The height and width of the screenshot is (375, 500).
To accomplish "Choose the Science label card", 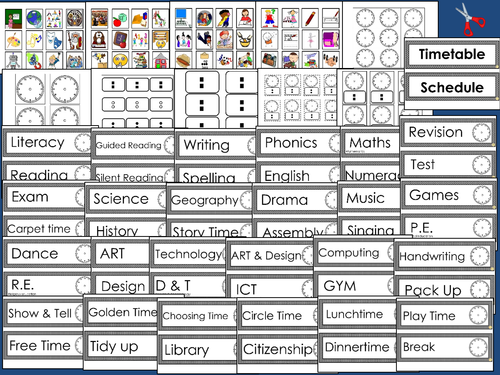I will click(x=126, y=199).
